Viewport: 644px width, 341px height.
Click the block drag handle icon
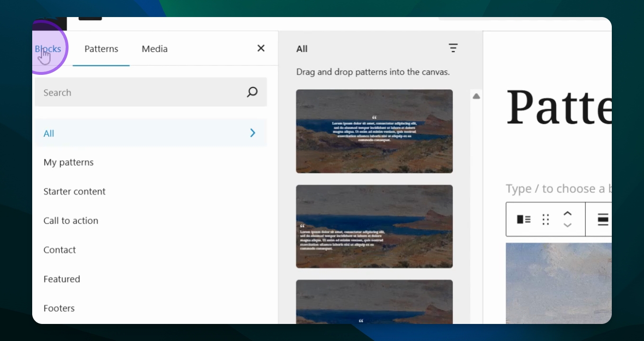(x=546, y=219)
